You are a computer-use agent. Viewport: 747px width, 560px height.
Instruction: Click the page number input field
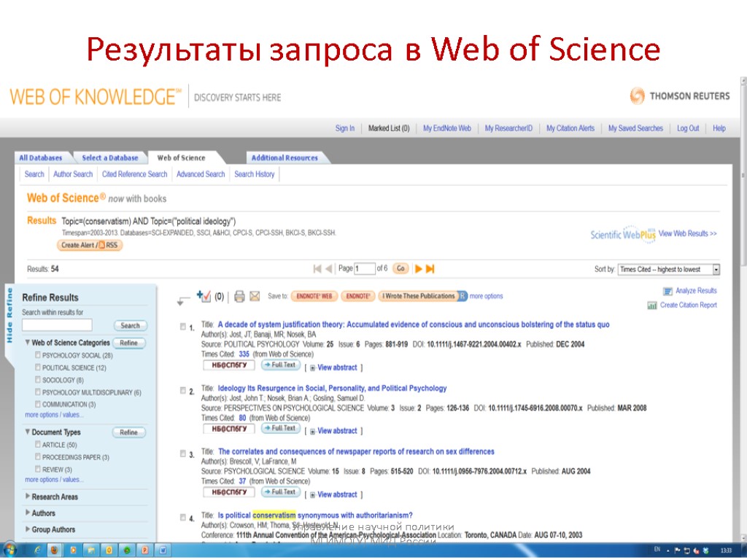click(x=365, y=269)
